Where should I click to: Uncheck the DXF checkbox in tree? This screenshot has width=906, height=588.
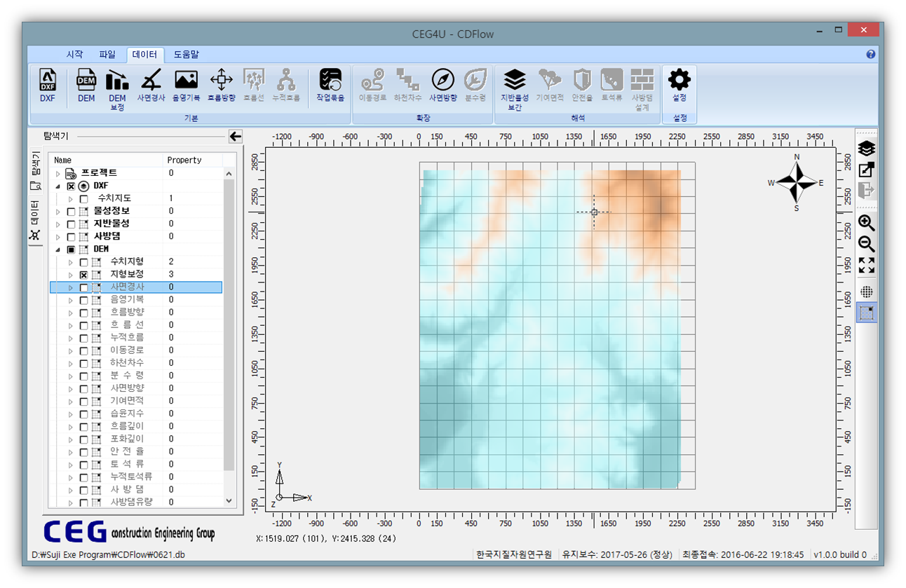point(71,186)
